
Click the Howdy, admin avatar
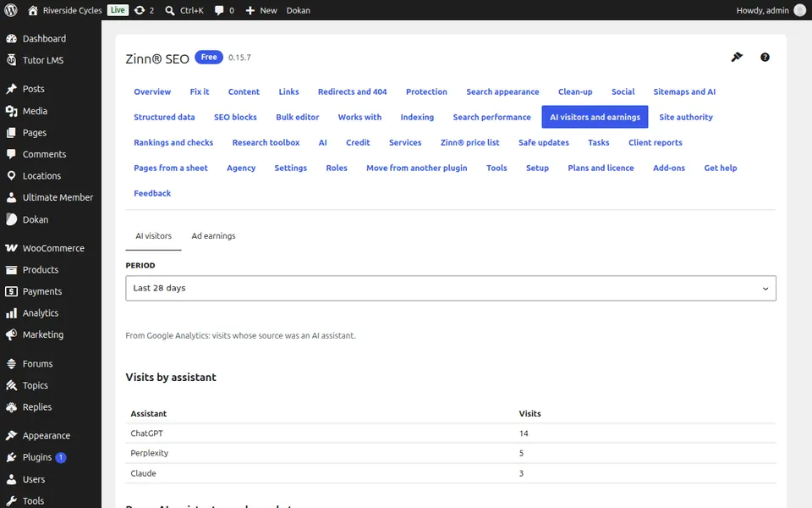point(799,10)
